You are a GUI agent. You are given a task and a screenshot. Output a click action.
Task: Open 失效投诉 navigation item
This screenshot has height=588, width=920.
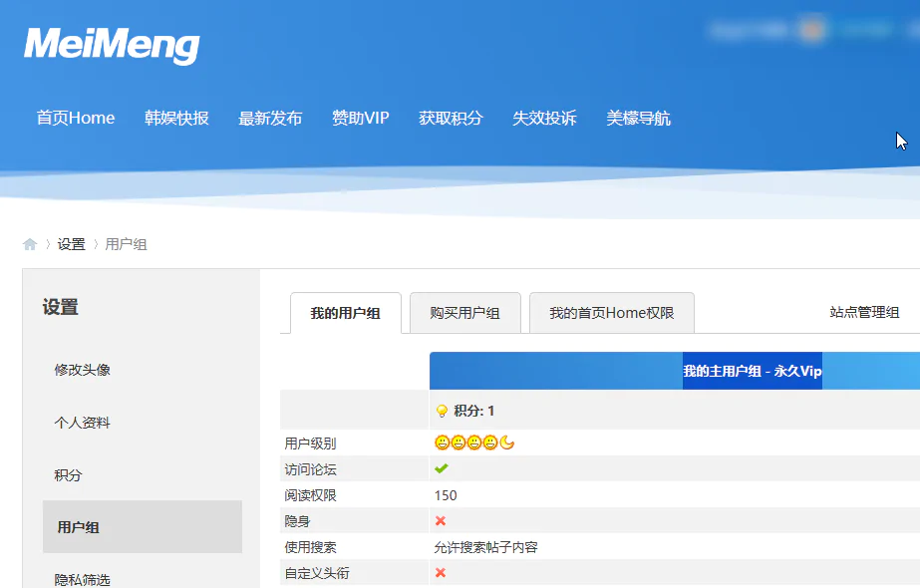point(544,118)
